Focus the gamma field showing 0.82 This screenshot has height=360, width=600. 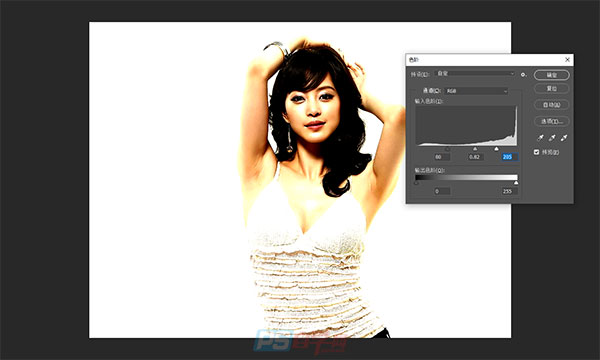pyautogui.click(x=475, y=157)
